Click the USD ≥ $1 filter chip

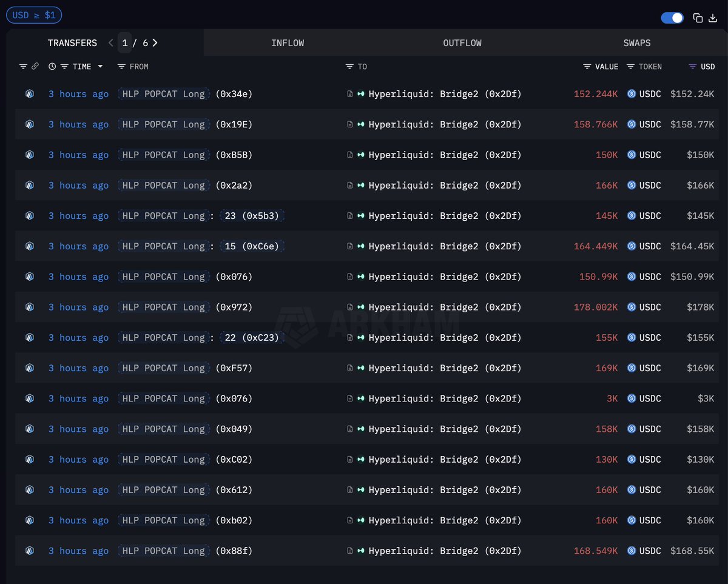(x=34, y=15)
